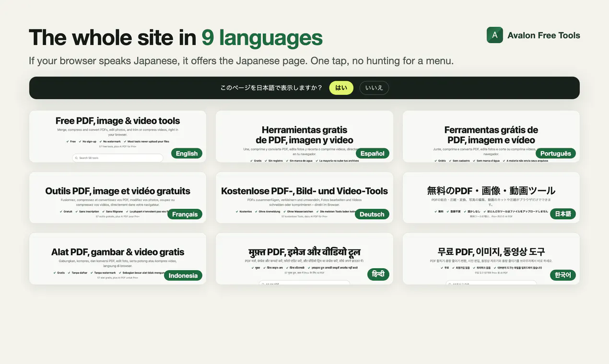Choose the हिन्दी language badge
This screenshot has width=609, height=364.
tap(378, 274)
